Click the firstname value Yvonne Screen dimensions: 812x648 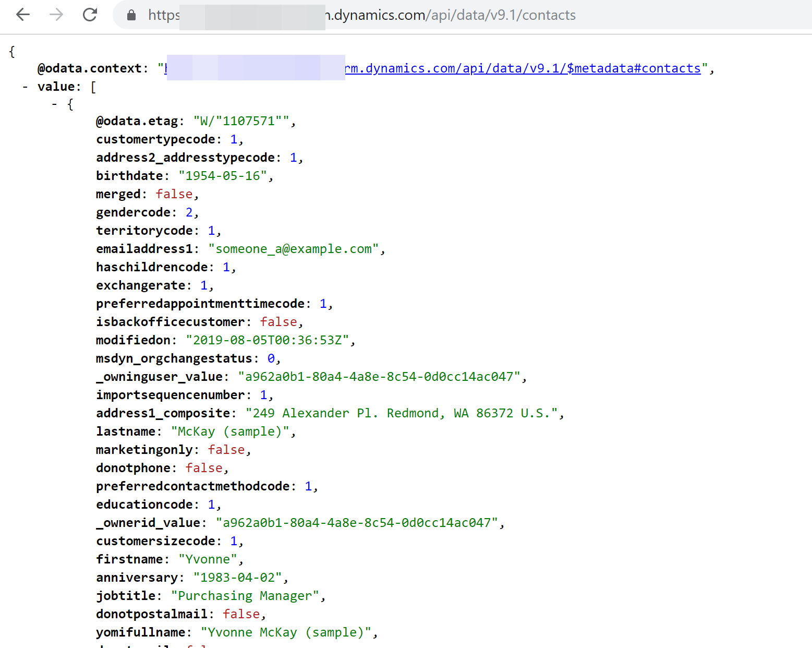click(208, 559)
